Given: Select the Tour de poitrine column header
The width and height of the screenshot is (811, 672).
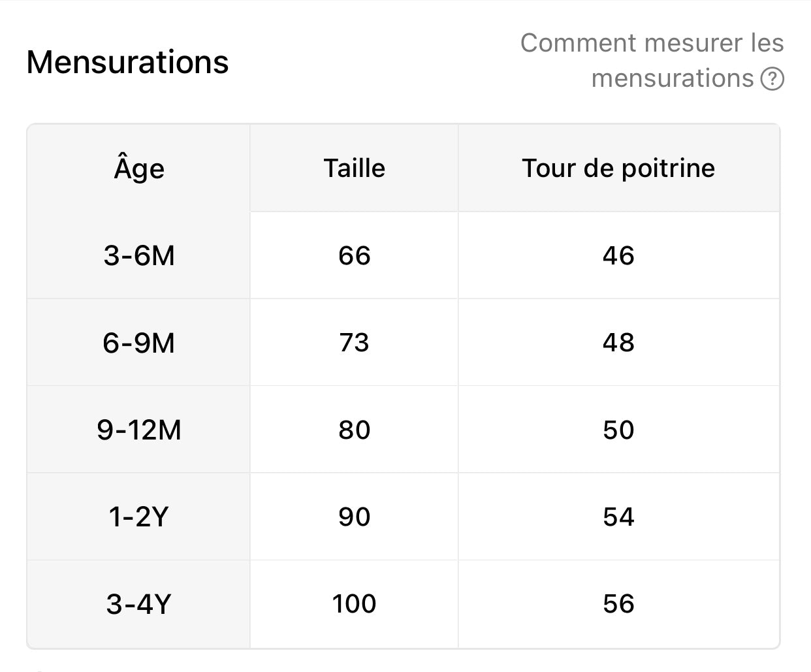Looking at the screenshot, I should tap(618, 168).
